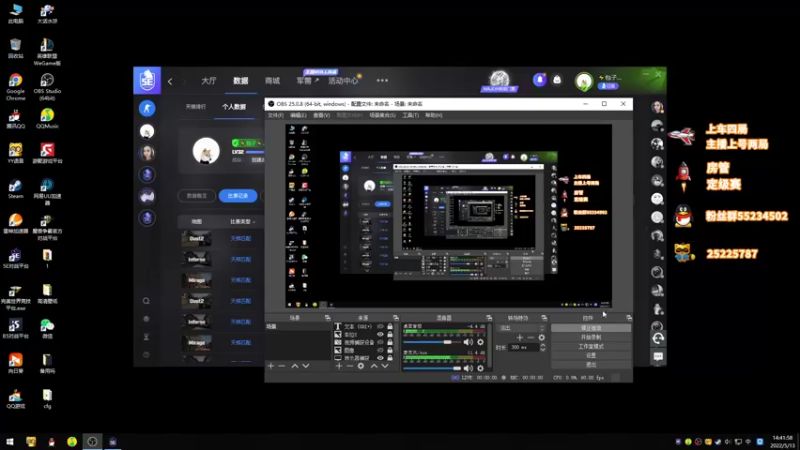Screen dimensions: 800x450
Task: Pop out the OBS transitions dock
Action: coord(544,318)
